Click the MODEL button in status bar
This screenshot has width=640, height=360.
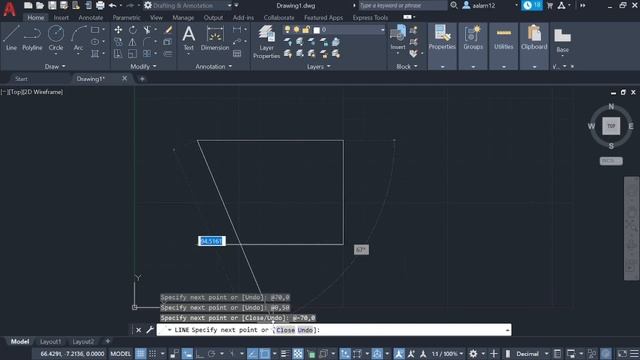pos(120,353)
